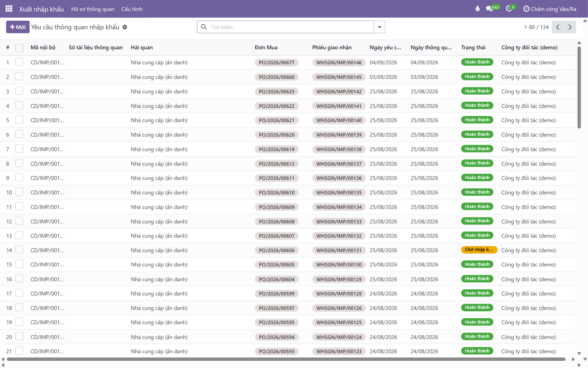
Task: Open the Cấu hình menu
Action: coord(132,9)
